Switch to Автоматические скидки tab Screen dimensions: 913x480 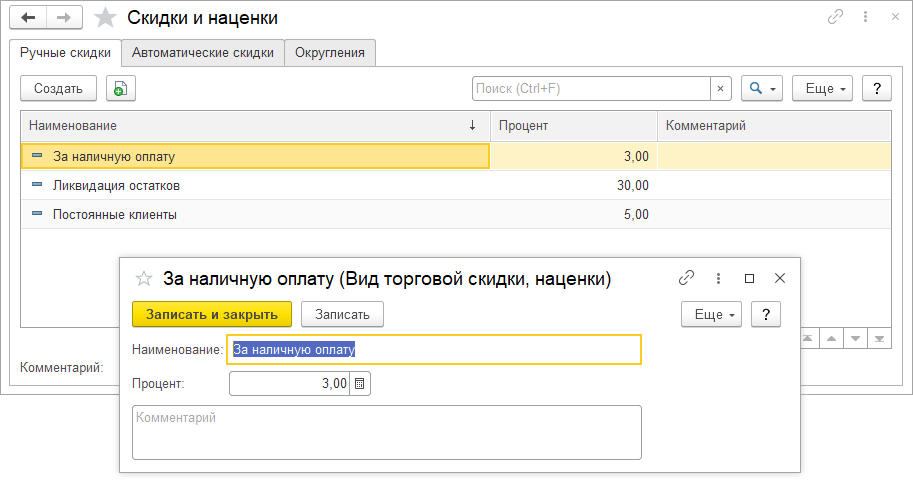(x=203, y=53)
